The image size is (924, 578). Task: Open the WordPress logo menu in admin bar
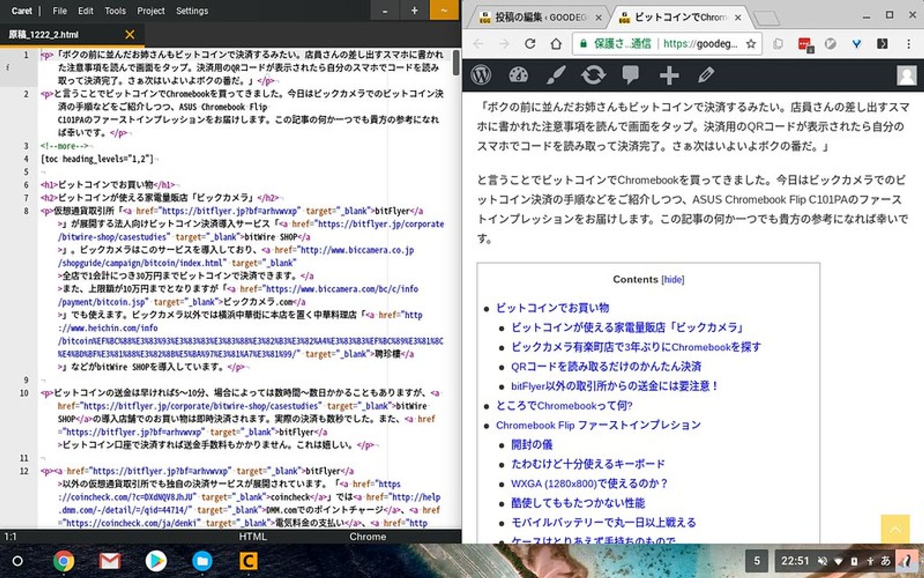pyautogui.click(x=480, y=75)
